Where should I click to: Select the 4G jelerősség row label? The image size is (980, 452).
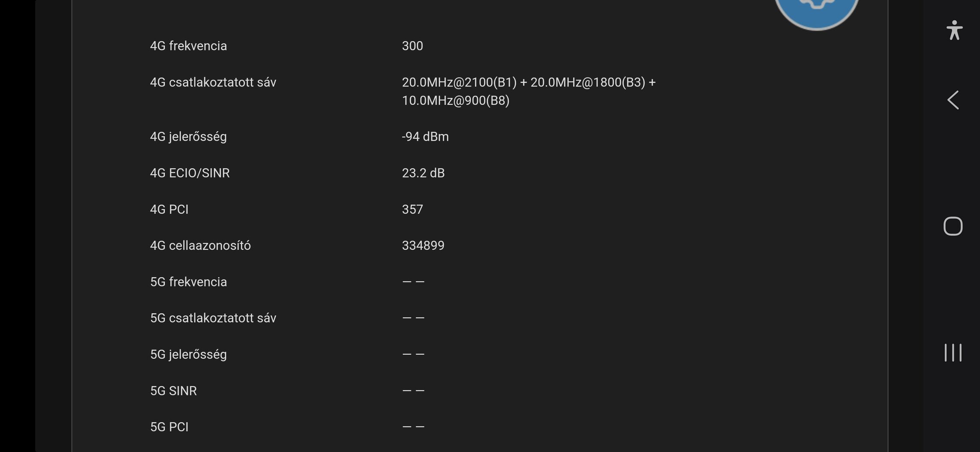click(x=188, y=137)
